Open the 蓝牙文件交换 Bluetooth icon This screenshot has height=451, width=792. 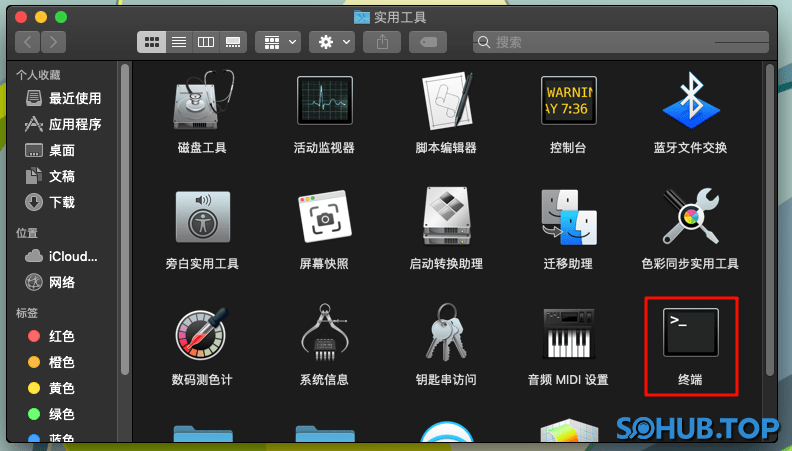click(x=690, y=101)
